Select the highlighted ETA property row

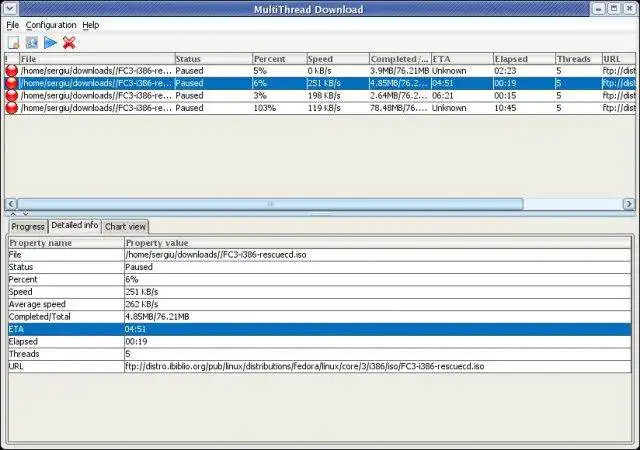320,329
